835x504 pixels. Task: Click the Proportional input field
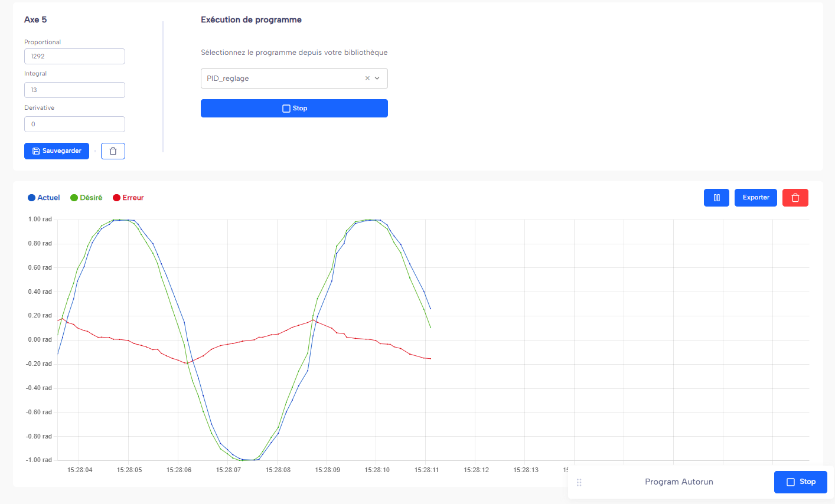point(74,57)
